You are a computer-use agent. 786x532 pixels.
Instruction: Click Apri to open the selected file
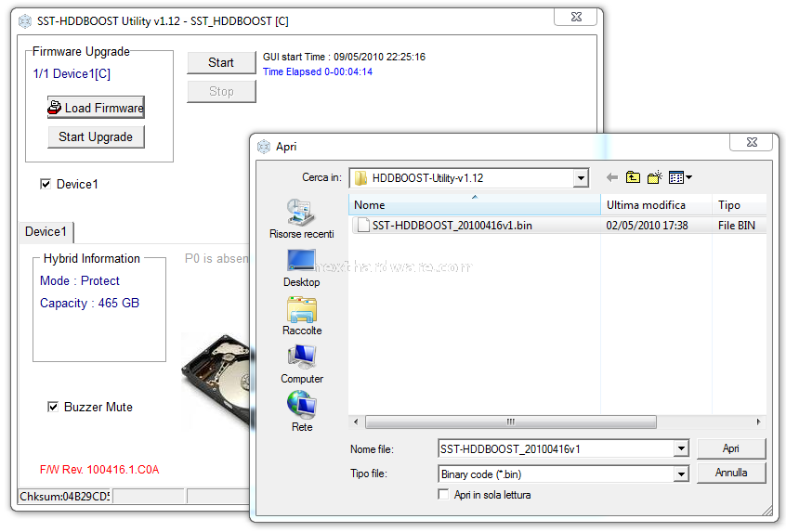[x=731, y=448]
